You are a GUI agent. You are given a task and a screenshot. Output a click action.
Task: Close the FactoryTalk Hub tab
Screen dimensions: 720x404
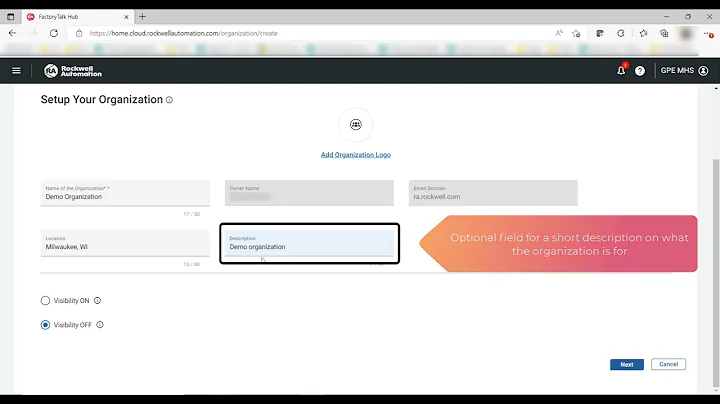(x=126, y=17)
